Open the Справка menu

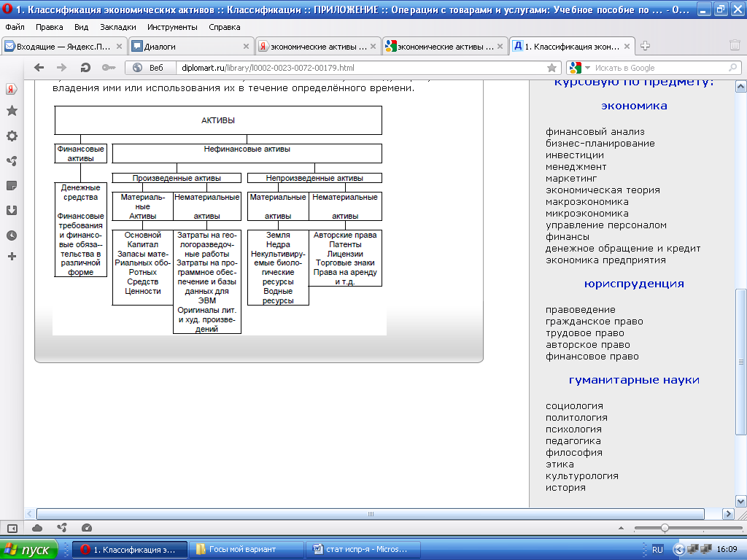coord(225,27)
